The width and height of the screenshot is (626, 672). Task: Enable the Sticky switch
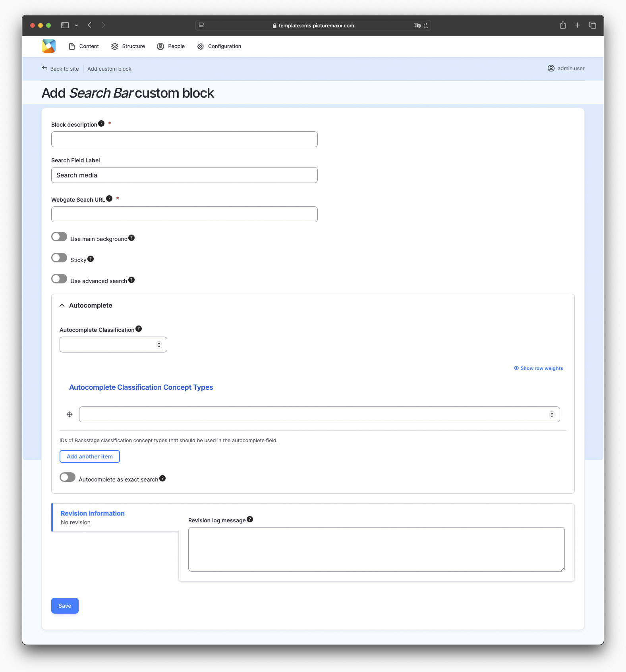(59, 258)
